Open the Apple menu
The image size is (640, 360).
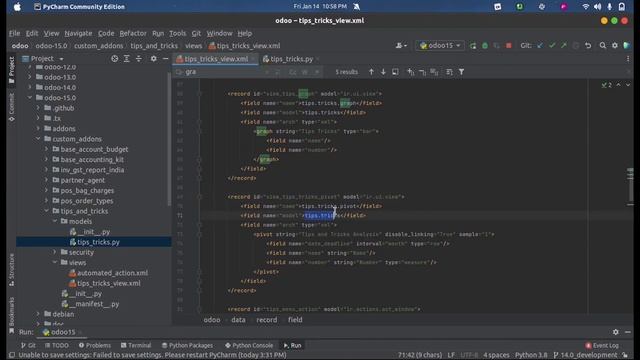(x=17, y=7)
